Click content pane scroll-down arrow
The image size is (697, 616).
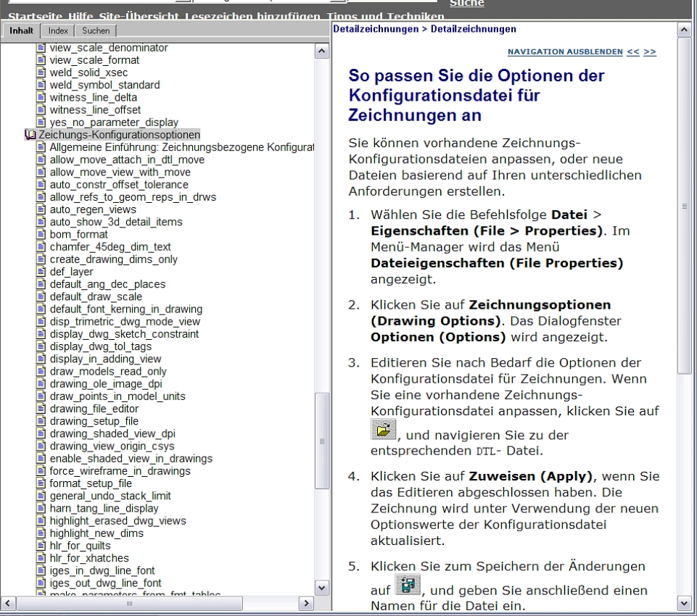coord(684,603)
